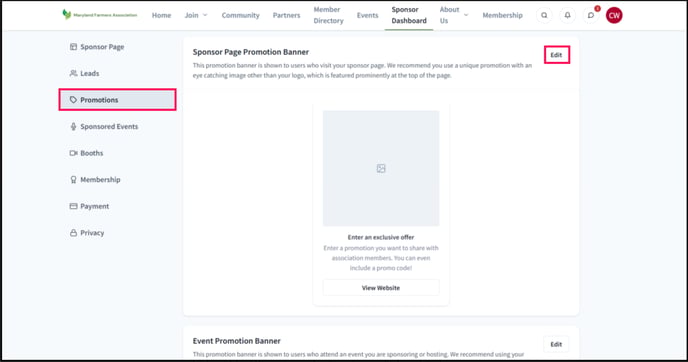
Task: Edit the Sponsor Page Promotion Banner
Action: click(556, 55)
